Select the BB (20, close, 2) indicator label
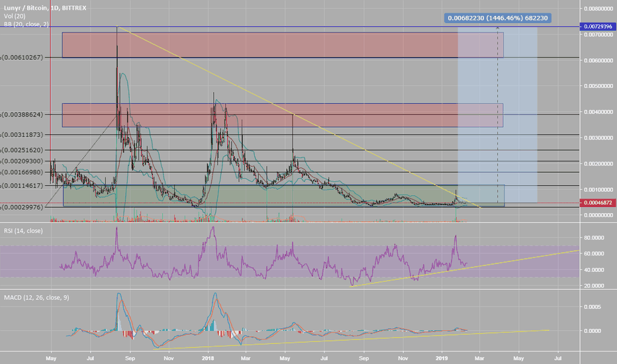Image resolution: width=617 pixels, height=364 pixels. [26, 24]
